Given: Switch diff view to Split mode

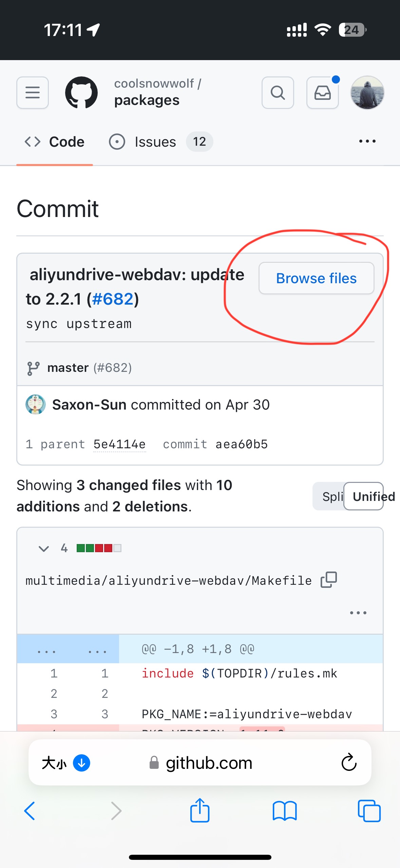Looking at the screenshot, I should 332,496.
